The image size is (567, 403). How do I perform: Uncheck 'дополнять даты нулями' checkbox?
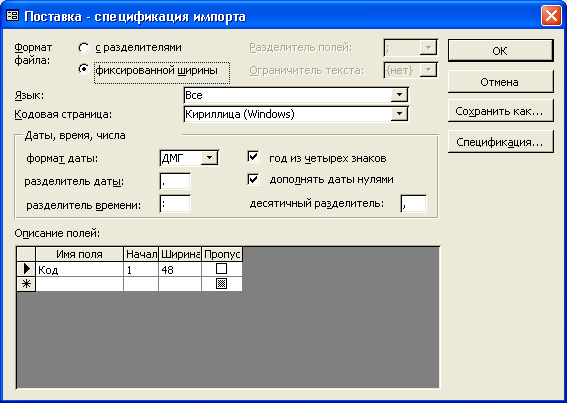[253, 179]
